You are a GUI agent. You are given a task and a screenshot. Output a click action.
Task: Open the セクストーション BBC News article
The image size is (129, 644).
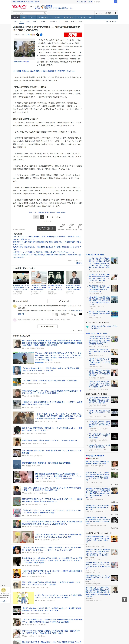(x=52, y=452)
